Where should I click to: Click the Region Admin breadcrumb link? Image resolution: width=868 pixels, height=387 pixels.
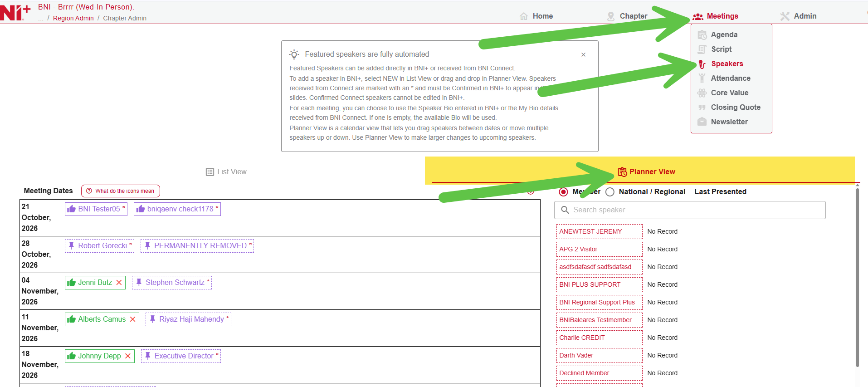coord(73,18)
